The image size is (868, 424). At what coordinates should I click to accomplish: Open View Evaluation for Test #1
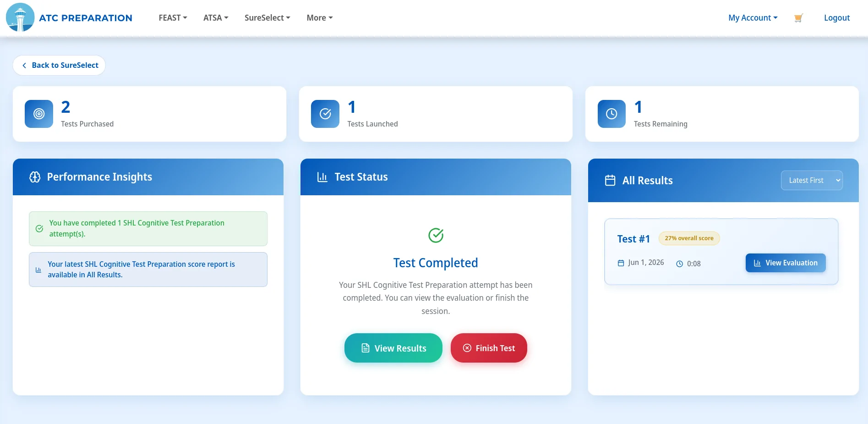(786, 263)
